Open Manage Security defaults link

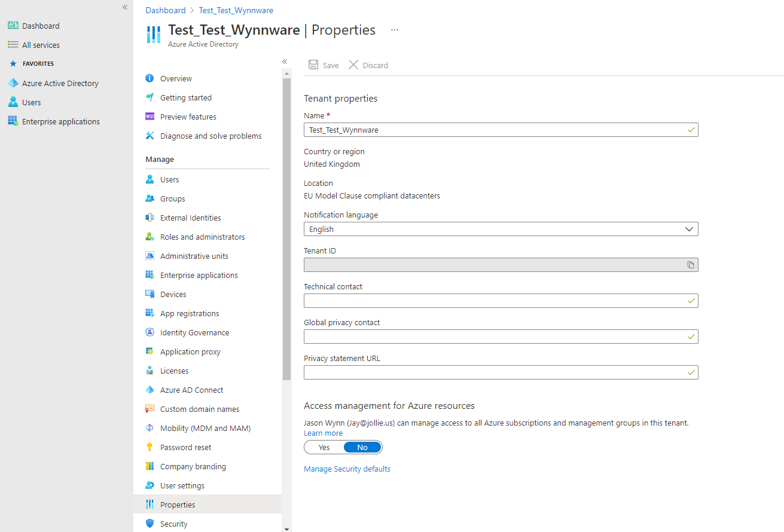click(x=347, y=469)
